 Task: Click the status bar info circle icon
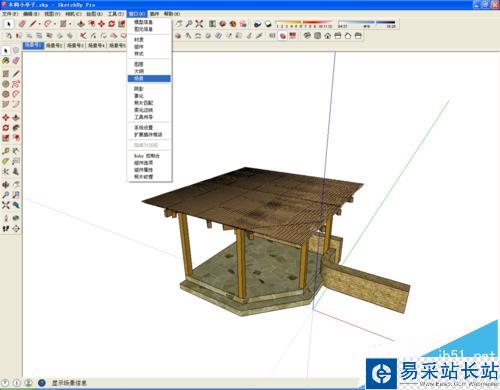pyautogui.click(x=17, y=383)
